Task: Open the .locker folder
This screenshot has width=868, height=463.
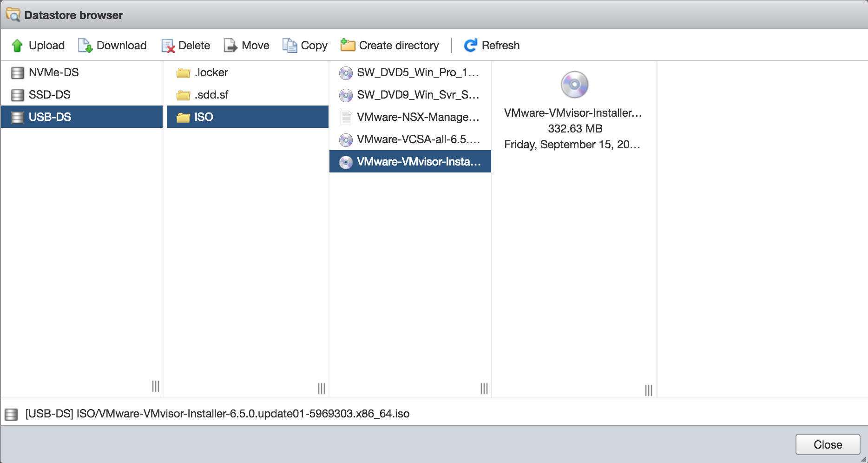Action: 248,73
